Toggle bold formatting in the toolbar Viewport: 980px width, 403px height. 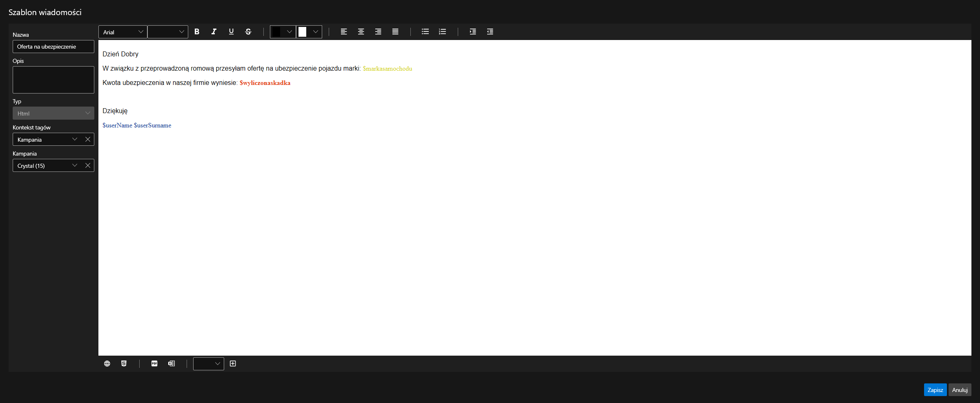(197, 31)
